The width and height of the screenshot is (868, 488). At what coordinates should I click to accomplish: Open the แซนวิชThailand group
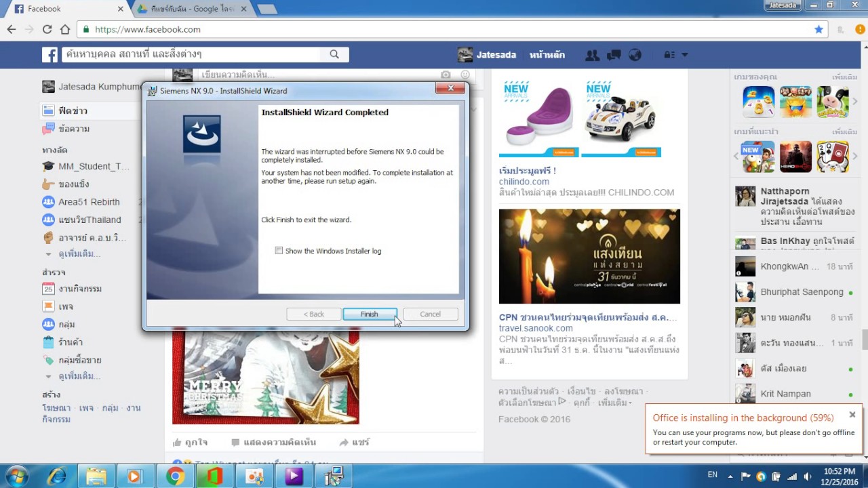[82, 220]
